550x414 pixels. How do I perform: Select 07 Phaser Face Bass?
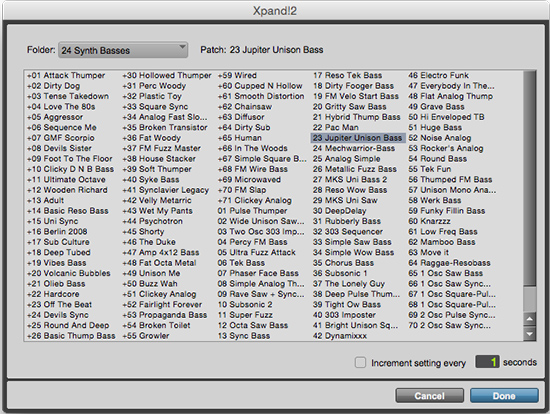click(258, 273)
